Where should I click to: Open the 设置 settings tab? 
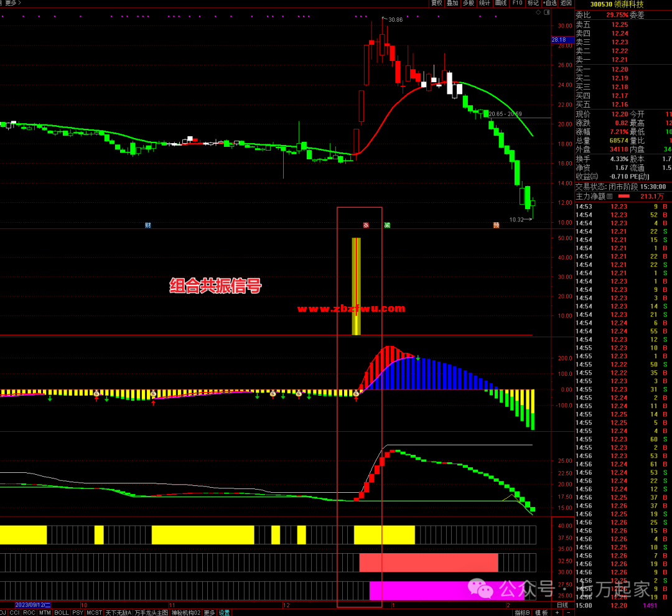coord(225,612)
